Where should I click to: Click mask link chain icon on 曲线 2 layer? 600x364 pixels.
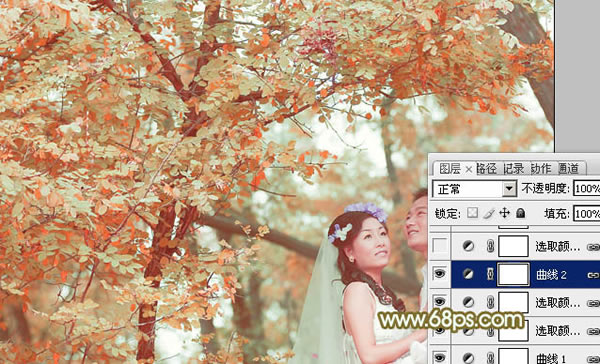pos(490,274)
